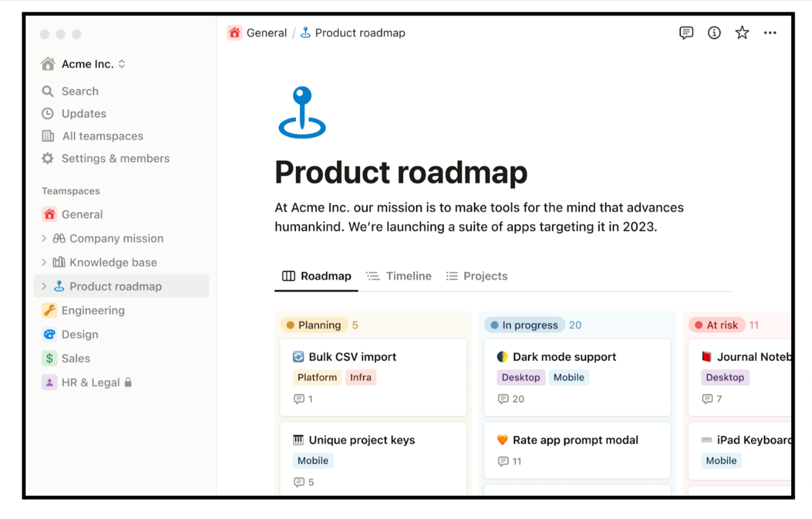This screenshot has height=519, width=812.
Task: Switch to the Projects tab
Action: [477, 276]
